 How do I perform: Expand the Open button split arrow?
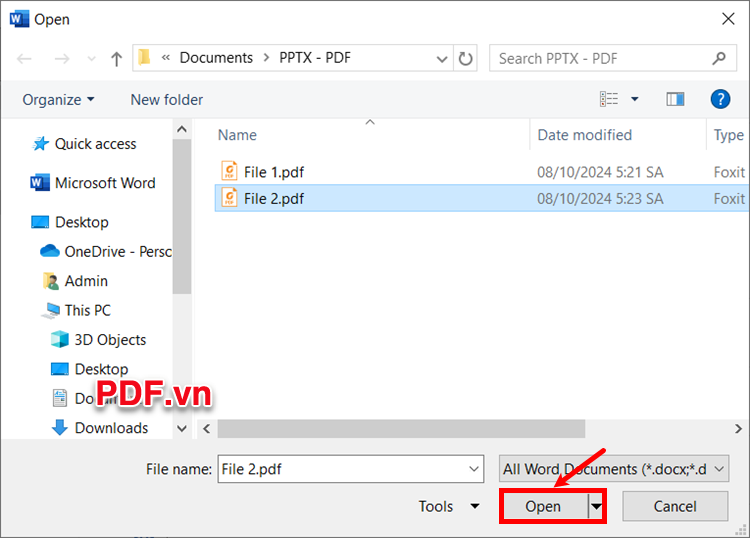point(597,507)
